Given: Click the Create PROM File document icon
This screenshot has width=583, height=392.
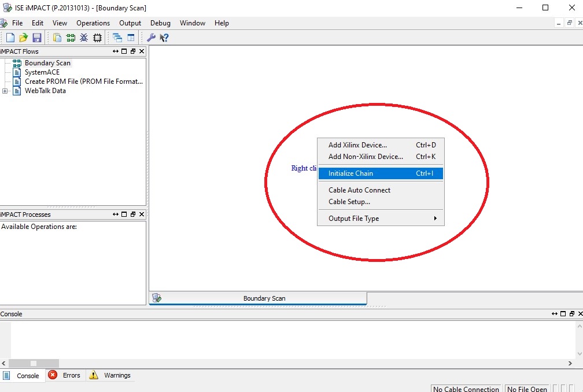Looking at the screenshot, I should click(x=17, y=82).
